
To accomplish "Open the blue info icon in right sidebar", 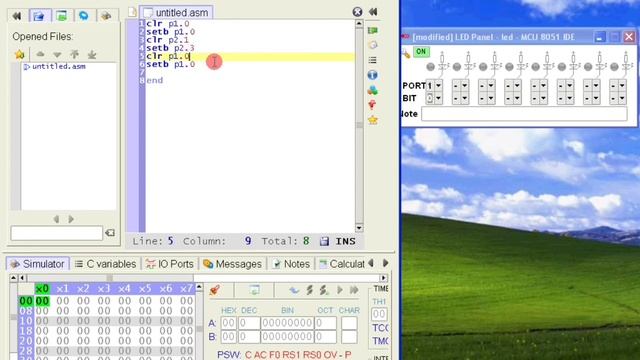I will pos(372,75).
